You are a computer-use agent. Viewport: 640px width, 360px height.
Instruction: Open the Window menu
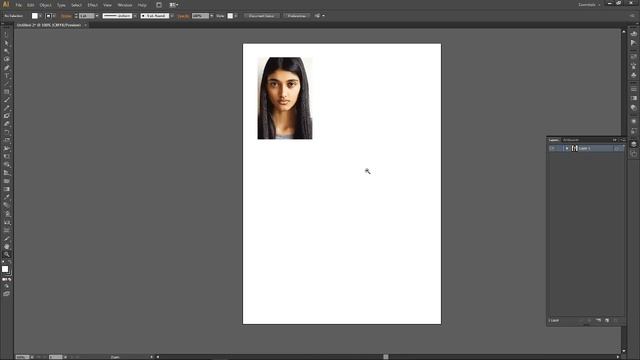(124, 5)
